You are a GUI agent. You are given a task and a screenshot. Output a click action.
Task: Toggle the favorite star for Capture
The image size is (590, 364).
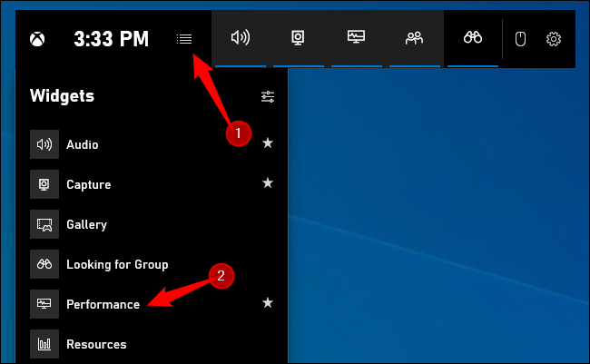pos(268,183)
